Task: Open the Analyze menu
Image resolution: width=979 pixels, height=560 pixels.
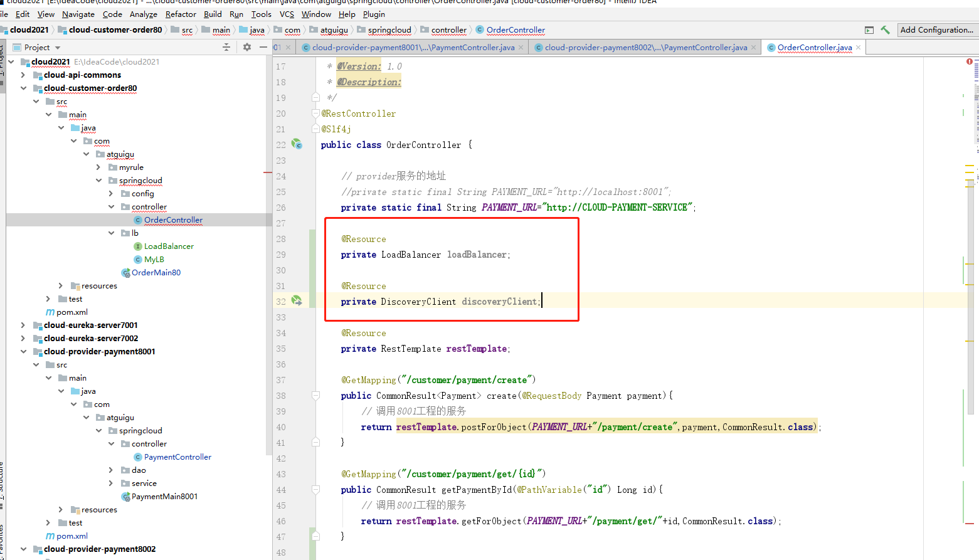Action: click(144, 14)
